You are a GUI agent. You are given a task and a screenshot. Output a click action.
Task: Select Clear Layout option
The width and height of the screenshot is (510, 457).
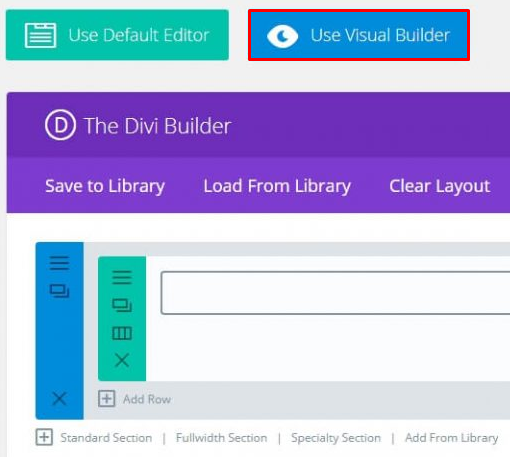point(440,186)
